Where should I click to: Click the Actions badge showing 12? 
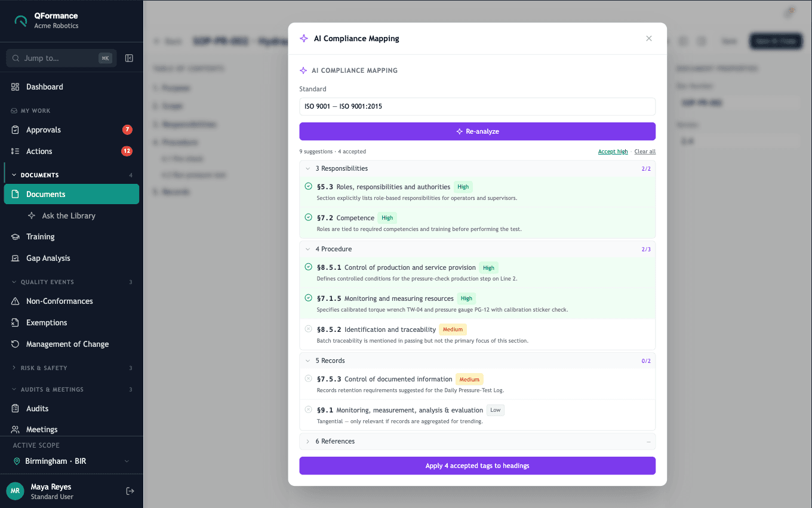pos(127,151)
